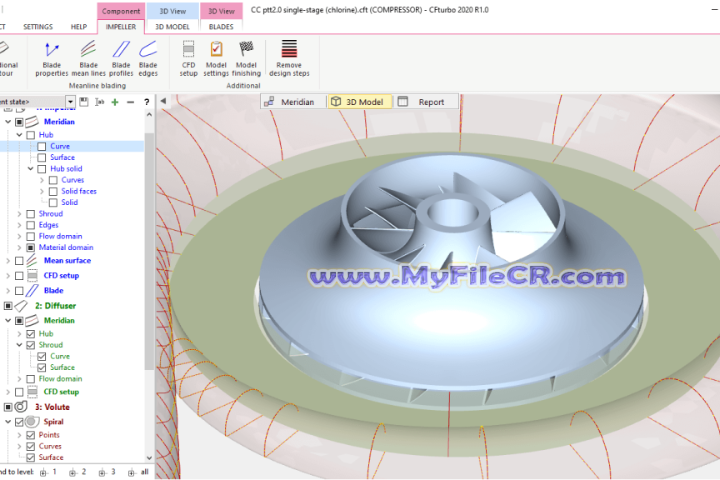Open the BLADES ribbon tab
The image size is (720, 480).
[x=220, y=27]
